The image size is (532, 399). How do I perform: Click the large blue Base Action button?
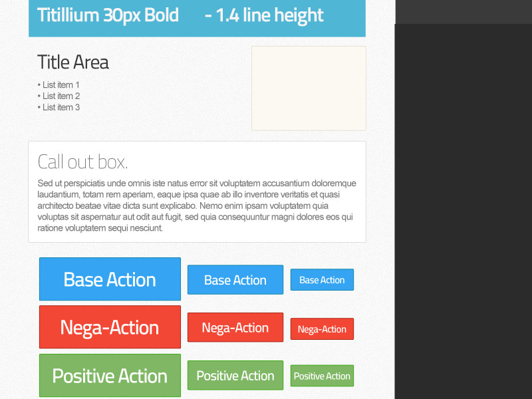[110, 279]
